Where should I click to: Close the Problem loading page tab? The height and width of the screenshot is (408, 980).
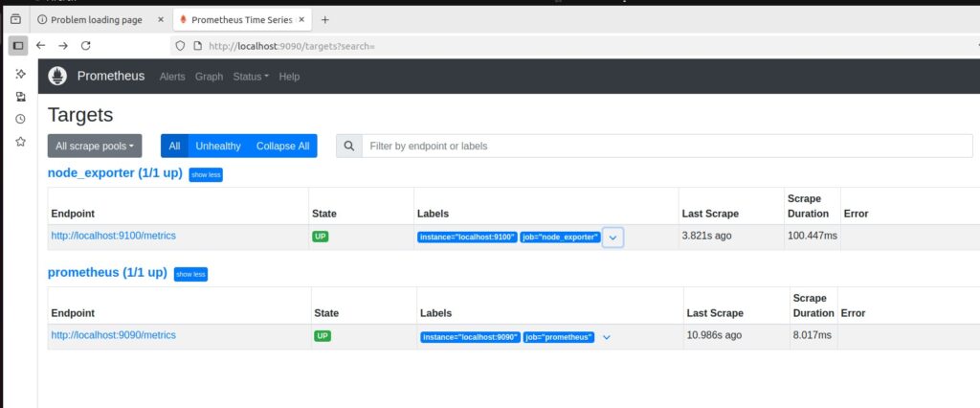[161, 20]
